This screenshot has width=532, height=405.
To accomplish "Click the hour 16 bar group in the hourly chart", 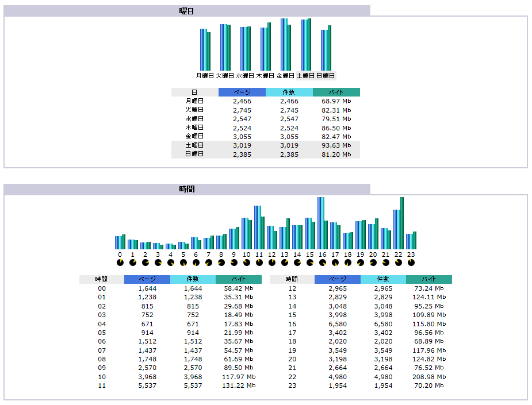I will point(322,223).
